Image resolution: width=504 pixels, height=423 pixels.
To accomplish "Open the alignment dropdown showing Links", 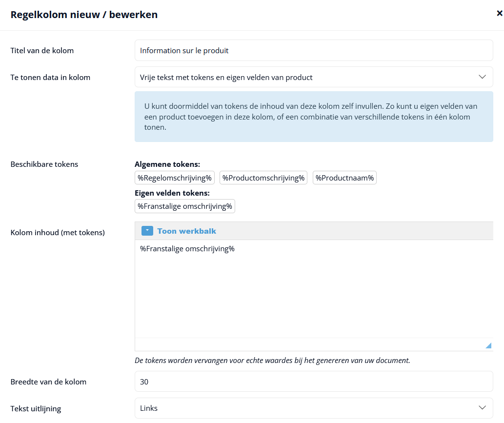I will click(x=314, y=408).
